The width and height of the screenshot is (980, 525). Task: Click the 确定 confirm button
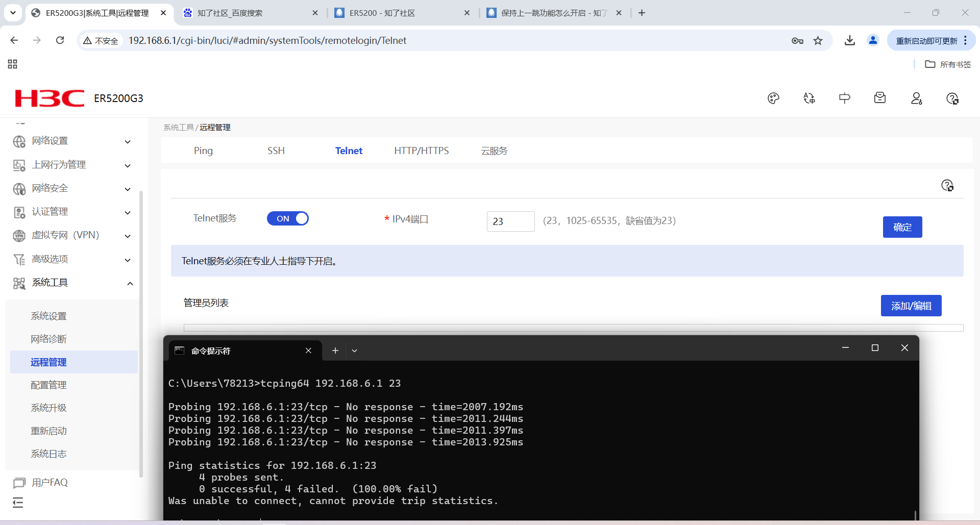tap(902, 227)
